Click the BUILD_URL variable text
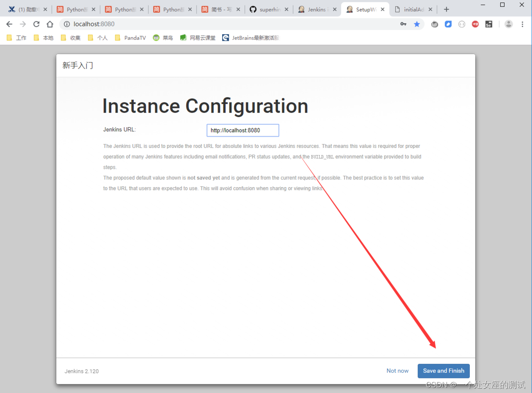The height and width of the screenshot is (393, 532). click(322, 157)
